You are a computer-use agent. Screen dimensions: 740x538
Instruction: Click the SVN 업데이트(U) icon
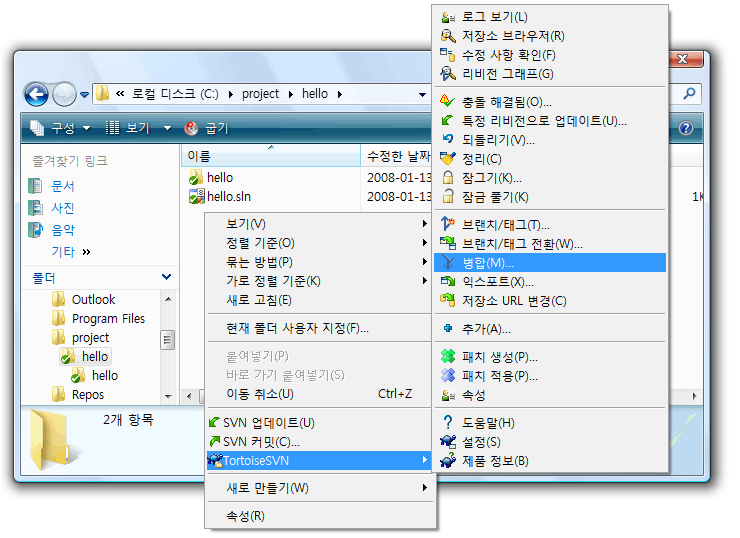click(215, 423)
